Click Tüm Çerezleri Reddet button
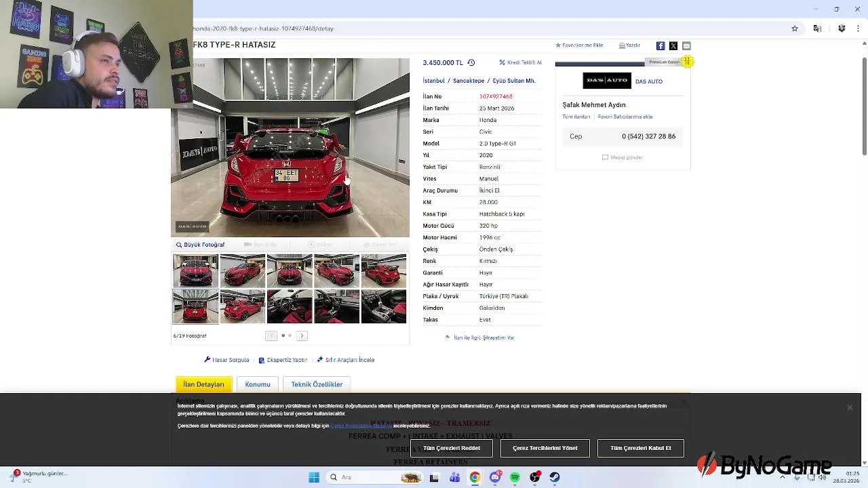 tap(452, 448)
